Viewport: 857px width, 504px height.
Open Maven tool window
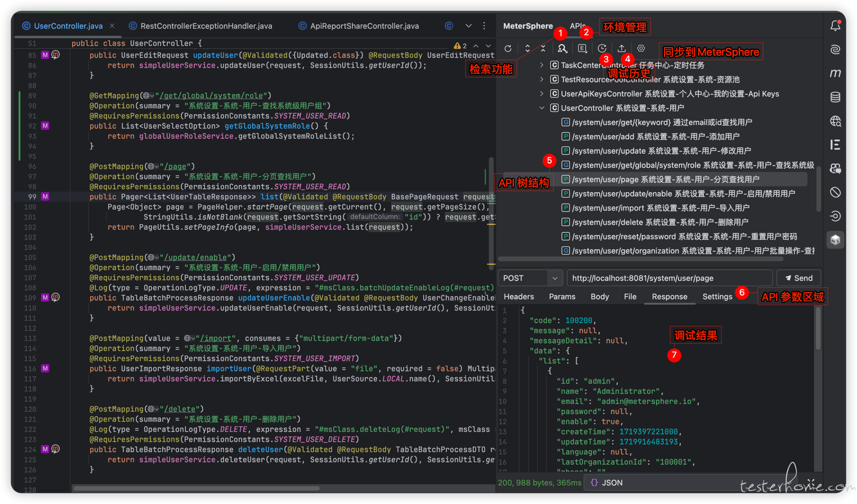point(836,73)
